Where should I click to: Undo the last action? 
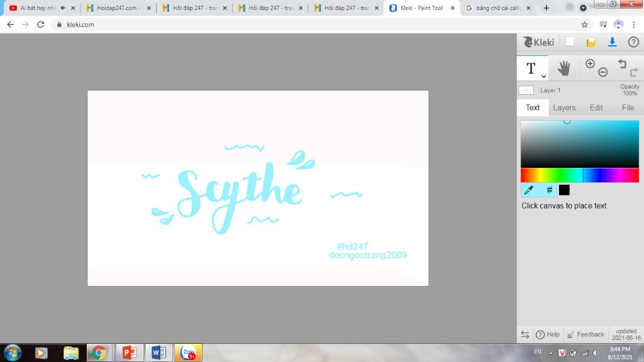(x=622, y=63)
